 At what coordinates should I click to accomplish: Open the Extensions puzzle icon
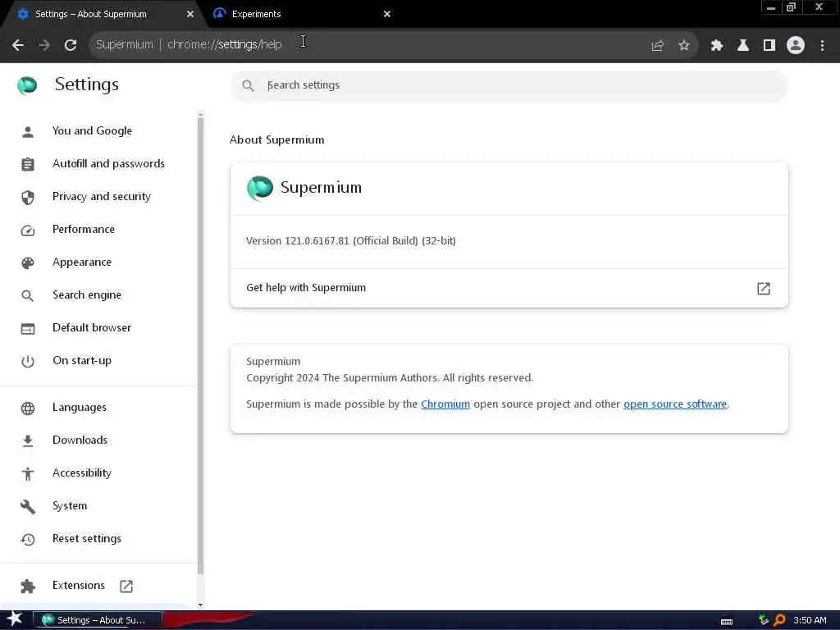716,46
